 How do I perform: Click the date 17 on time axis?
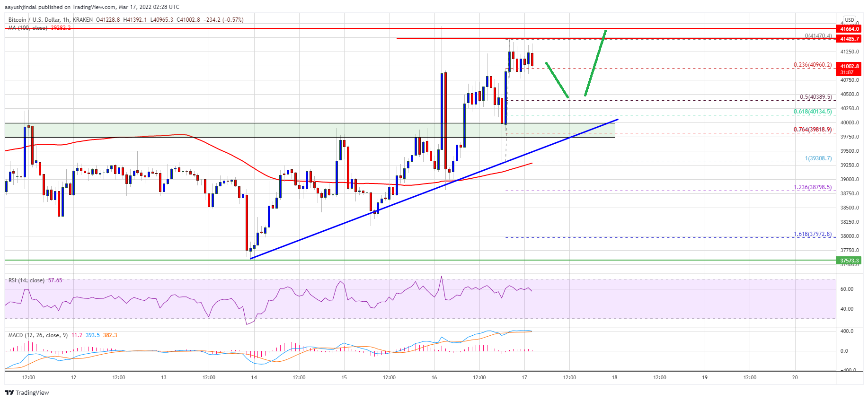(x=524, y=377)
